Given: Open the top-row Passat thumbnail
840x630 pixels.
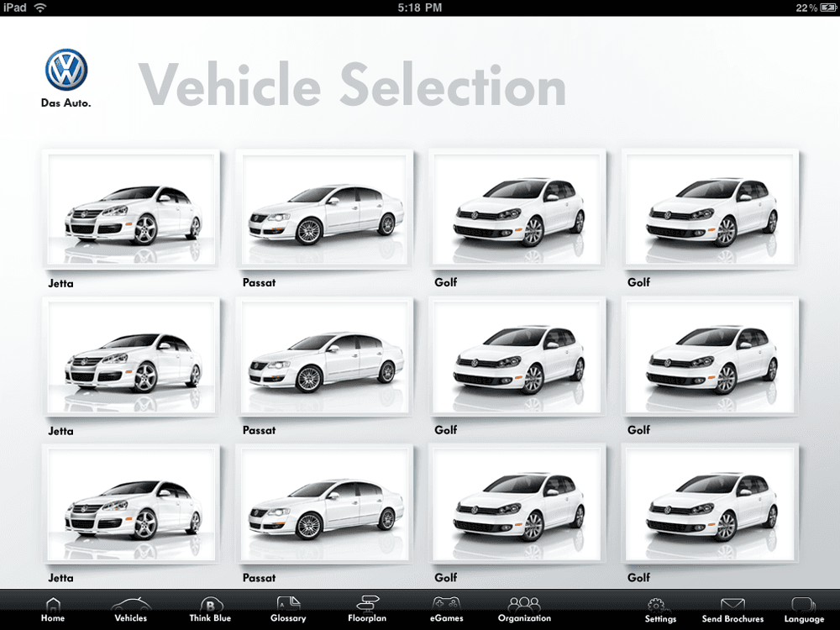Looking at the screenshot, I should click(324, 209).
